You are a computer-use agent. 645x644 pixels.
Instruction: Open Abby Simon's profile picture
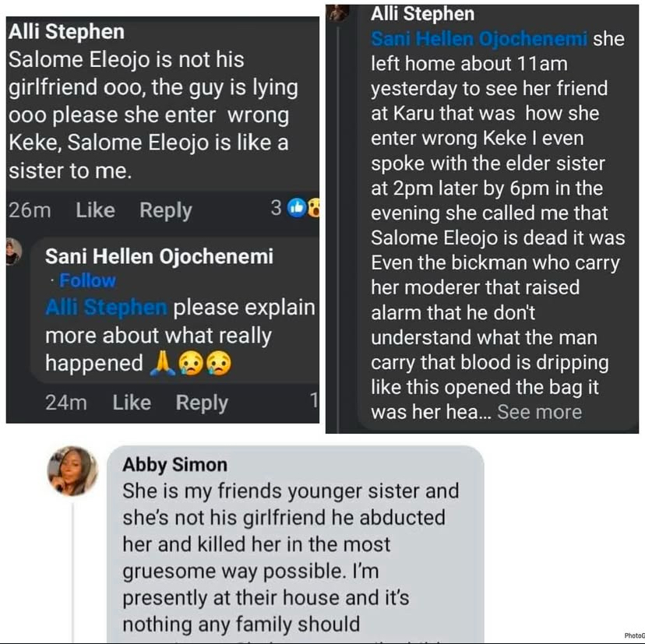[72, 471]
